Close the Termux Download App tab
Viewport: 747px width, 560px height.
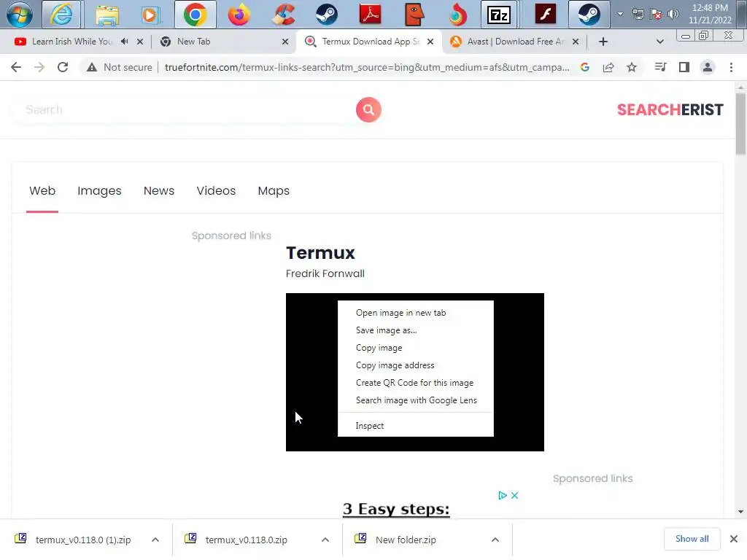430,42
